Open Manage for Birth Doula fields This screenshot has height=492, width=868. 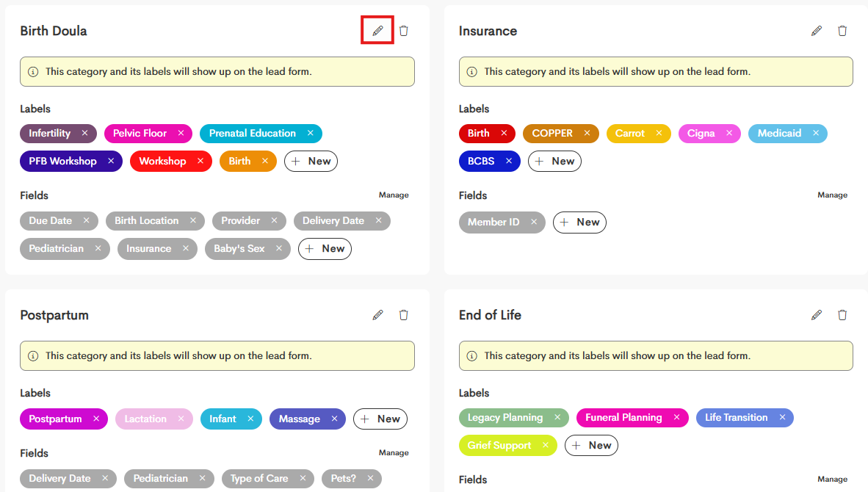394,195
